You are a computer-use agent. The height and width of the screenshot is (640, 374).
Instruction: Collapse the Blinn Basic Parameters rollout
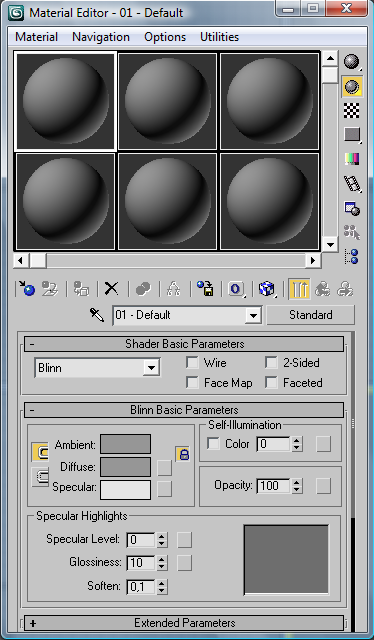pyautogui.click(x=184, y=410)
